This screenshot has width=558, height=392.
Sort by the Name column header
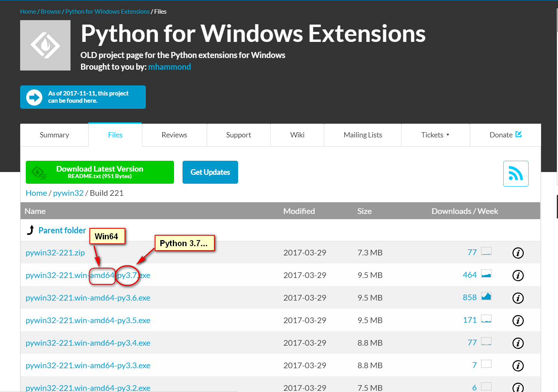coord(35,211)
